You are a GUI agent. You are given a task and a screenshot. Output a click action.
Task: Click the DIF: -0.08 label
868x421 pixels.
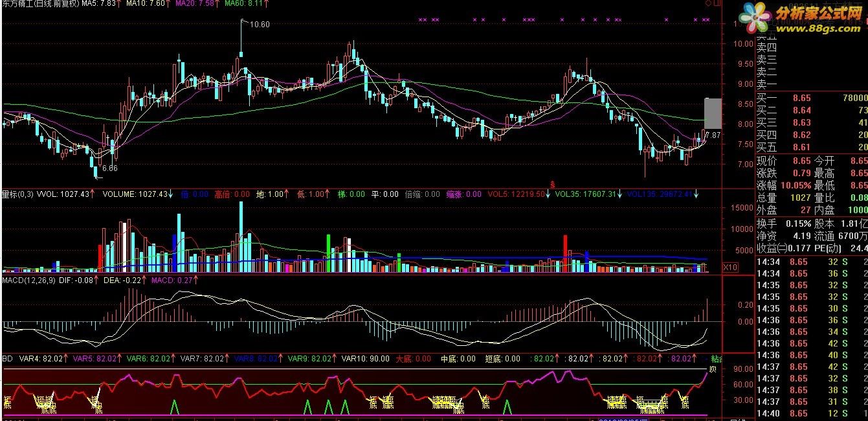coord(75,280)
